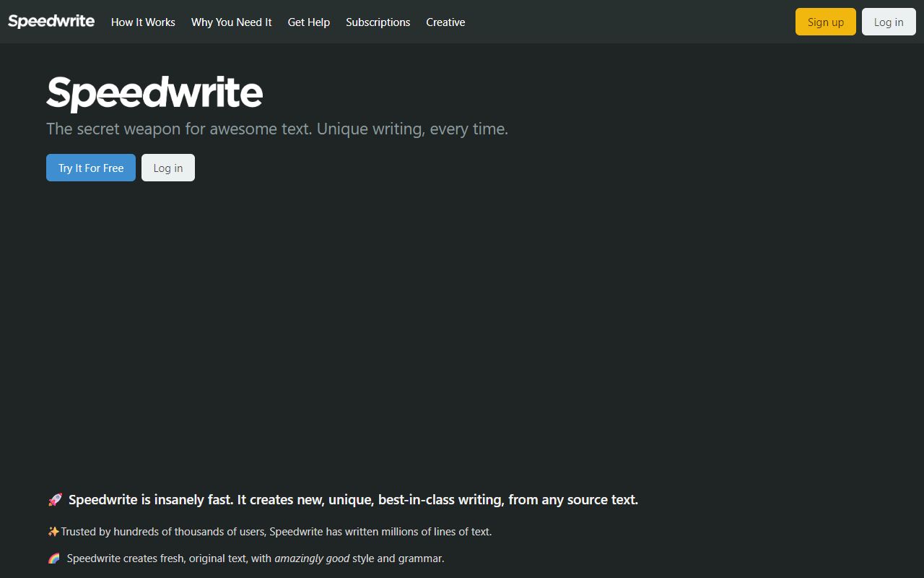The image size is (924, 578).
Task: Open the How It Works page
Action: pyautogui.click(x=142, y=22)
